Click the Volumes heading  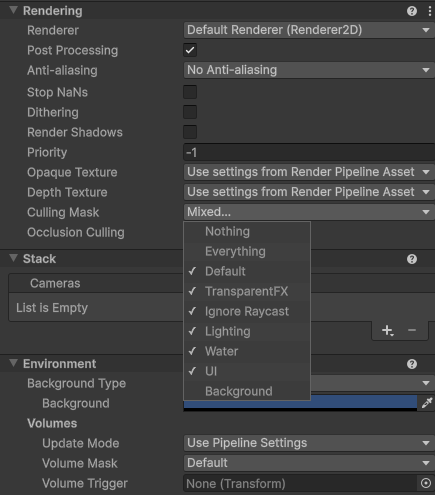coord(52,423)
